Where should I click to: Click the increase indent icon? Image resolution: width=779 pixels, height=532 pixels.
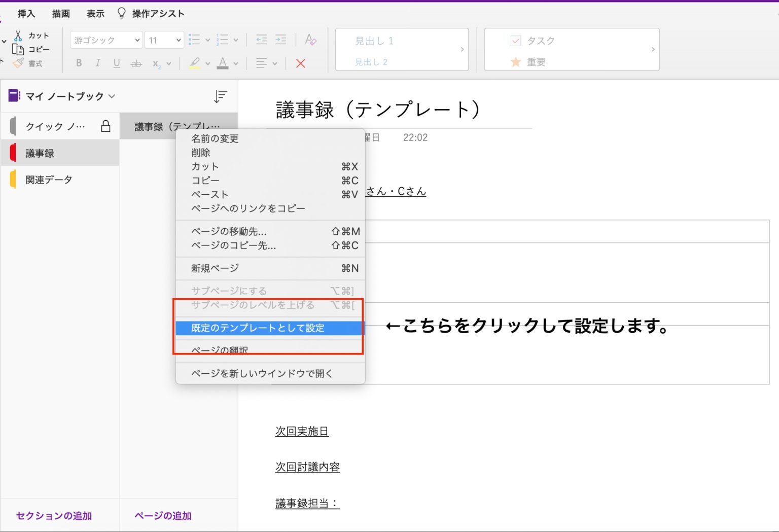pyautogui.click(x=280, y=40)
